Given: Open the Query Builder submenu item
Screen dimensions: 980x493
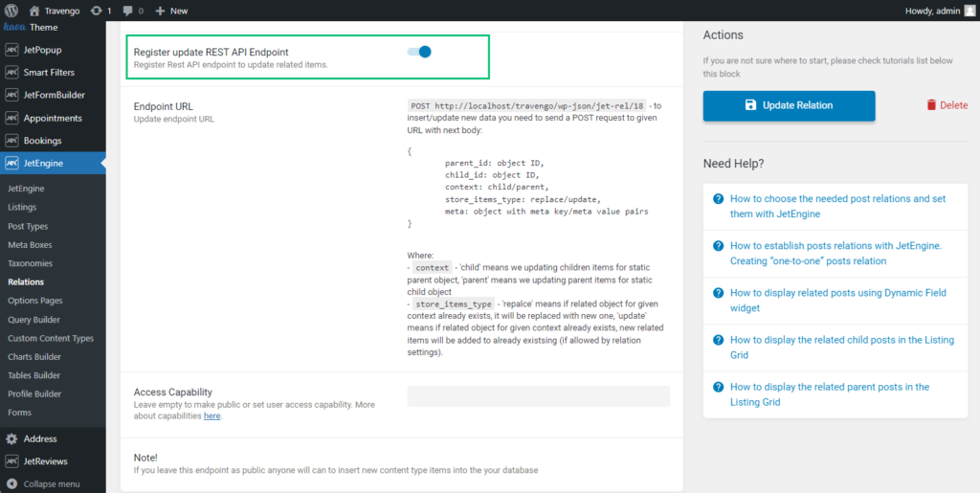Looking at the screenshot, I should click(x=33, y=320).
